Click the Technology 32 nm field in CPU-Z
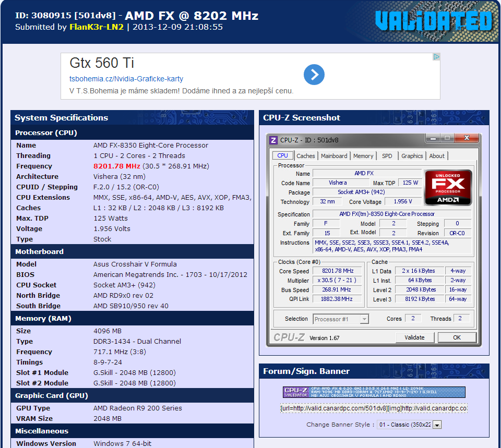Image resolution: width=501 pixels, height=448 pixels. pyautogui.click(x=327, y=201)
